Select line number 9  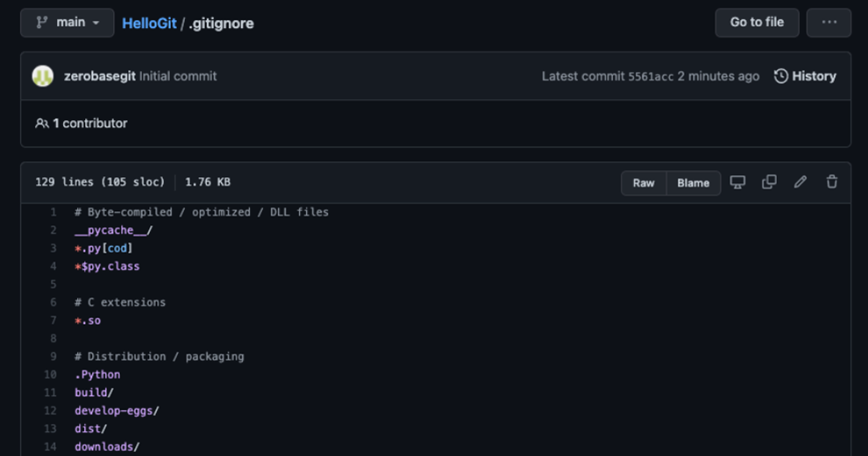coord(53,357)
